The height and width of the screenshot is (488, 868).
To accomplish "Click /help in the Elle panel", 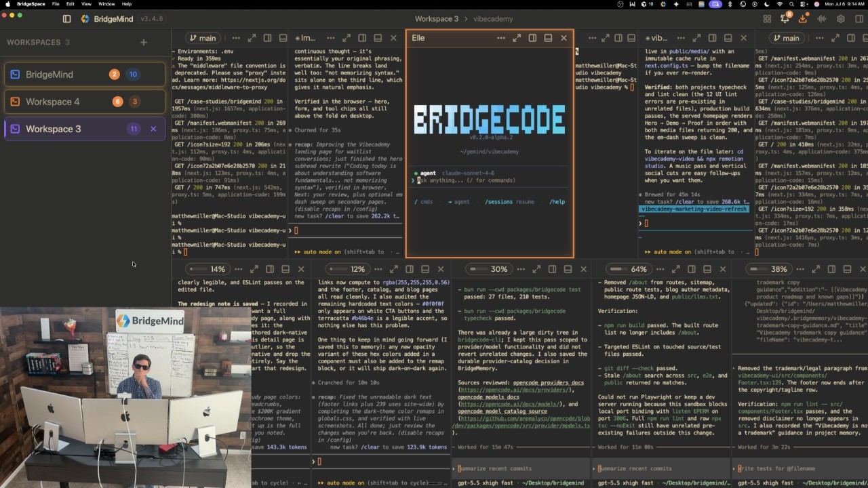I will tap(557, 202).
